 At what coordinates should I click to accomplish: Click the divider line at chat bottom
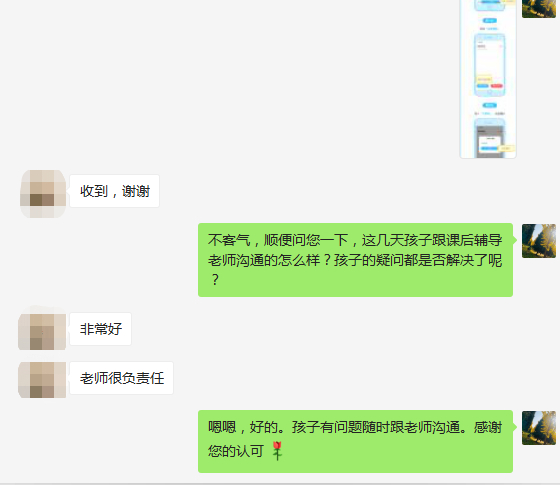[280, 484]
